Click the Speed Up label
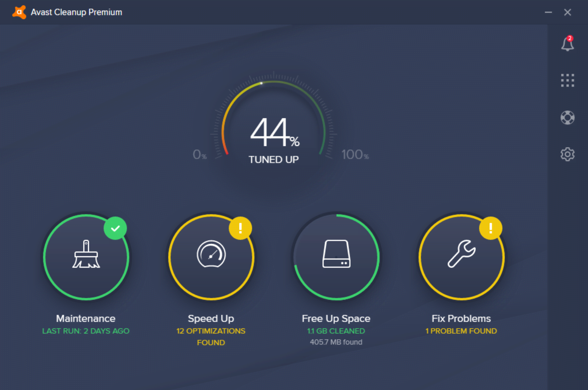The image size is (588, 390). point(211,319)
